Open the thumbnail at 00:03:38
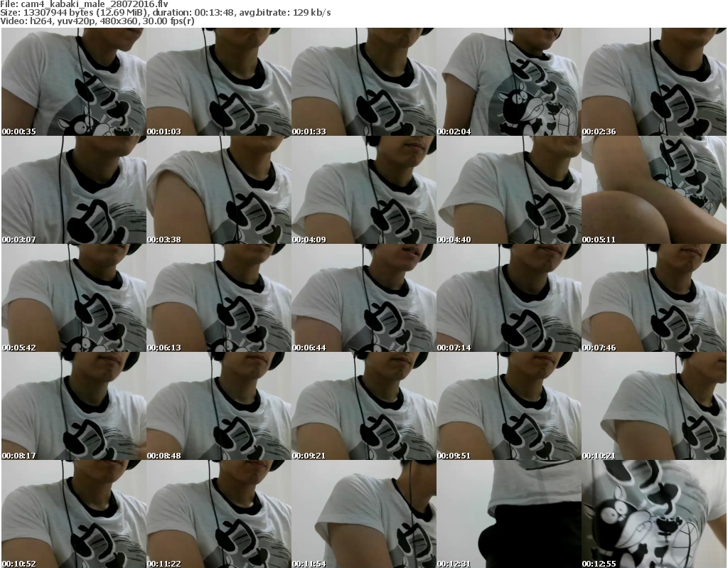 (x=219, y=190)
